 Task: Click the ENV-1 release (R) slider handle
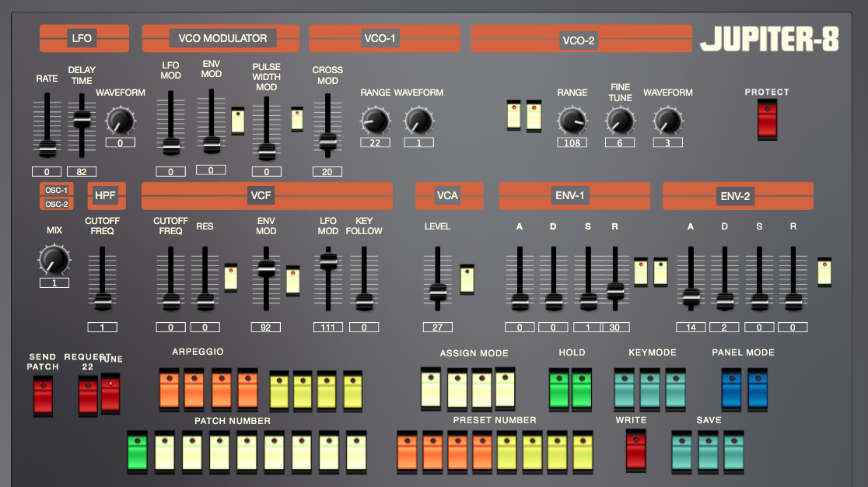(615, 290)
